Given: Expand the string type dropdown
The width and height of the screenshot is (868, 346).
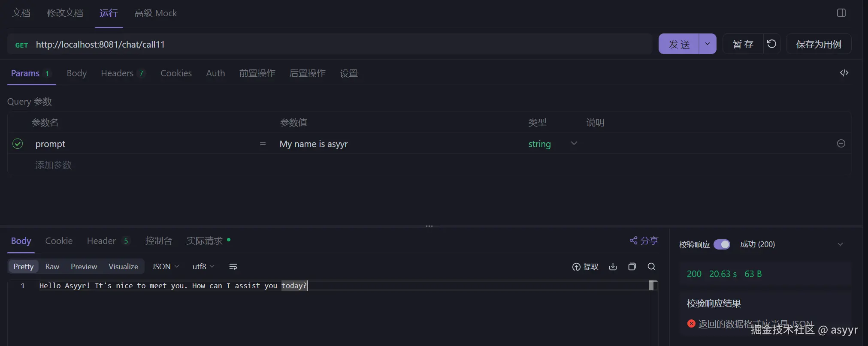Looking at the screenshot, I should pos(574,144).
